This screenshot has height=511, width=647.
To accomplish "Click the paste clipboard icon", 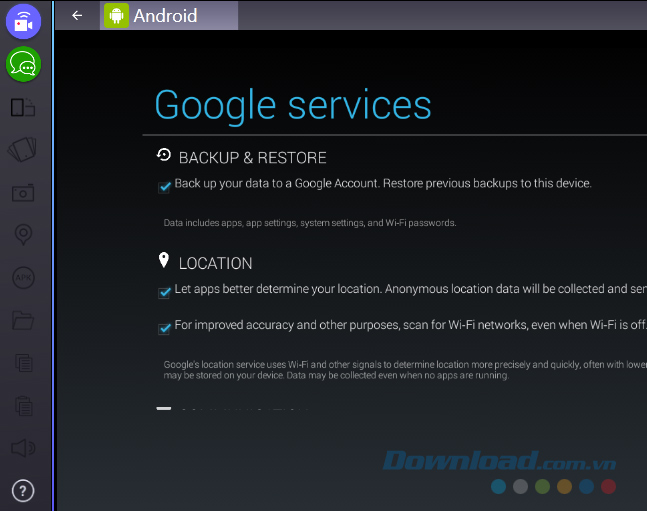I will (x=24, y=406).
